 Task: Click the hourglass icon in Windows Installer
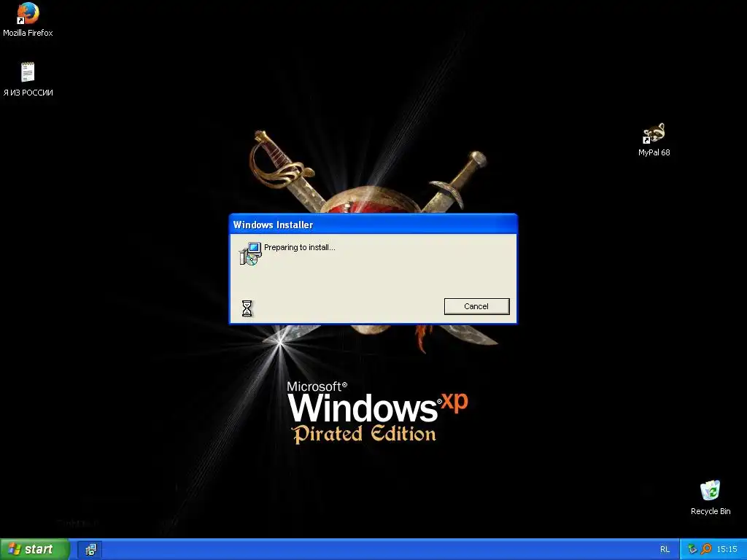point(247,308)
